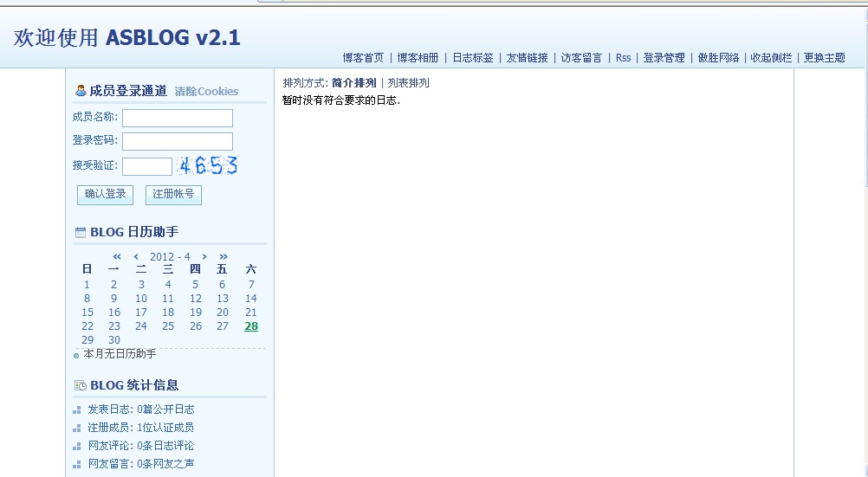Click 更换主题 to change theme

[825, 57]
